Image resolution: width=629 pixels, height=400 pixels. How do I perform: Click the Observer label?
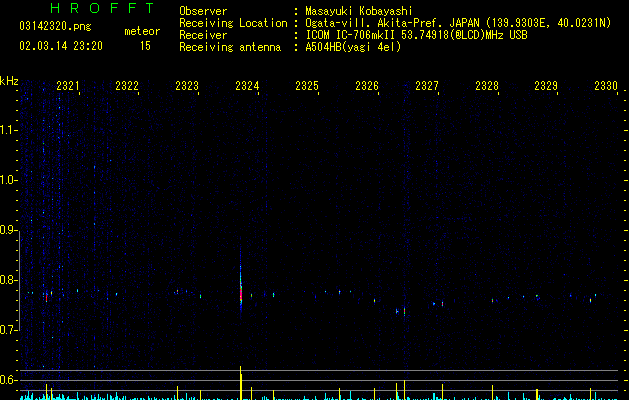click(x=203, y=11)
